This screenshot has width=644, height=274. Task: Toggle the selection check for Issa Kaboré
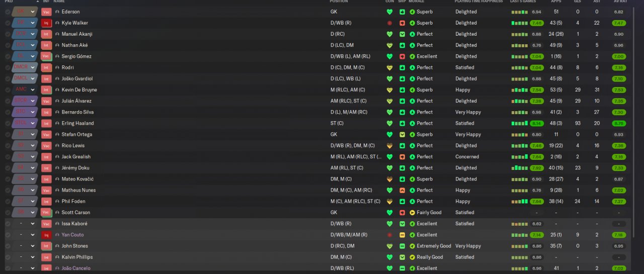pyautogui.click(x=8, y=224)
